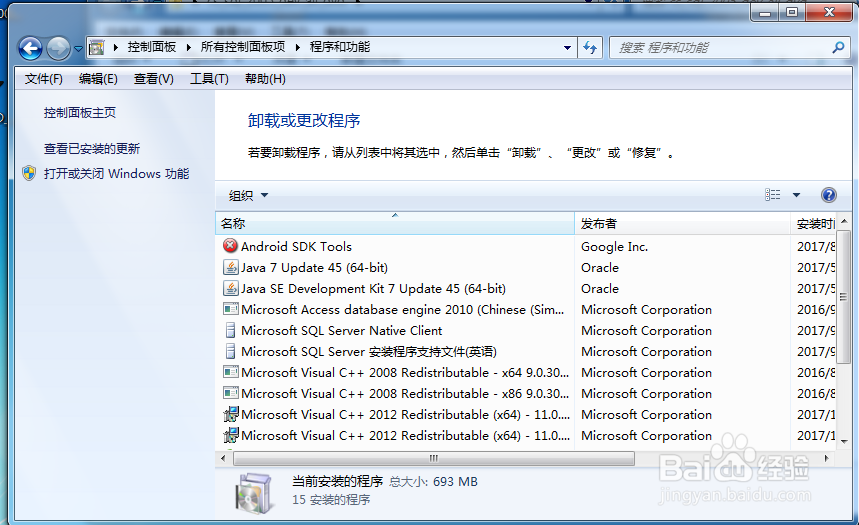Click the Visual C++ 2008 x64 icon
This screenshot has height=525, width=859.
click(x=231, y=372)
